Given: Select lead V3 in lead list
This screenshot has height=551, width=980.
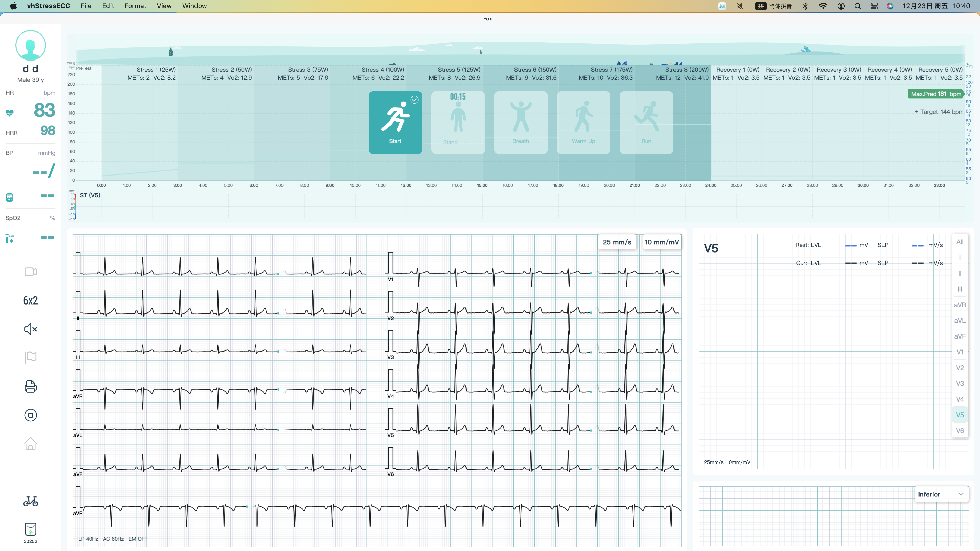Looking at the screenshot, I should coord(960,383).
